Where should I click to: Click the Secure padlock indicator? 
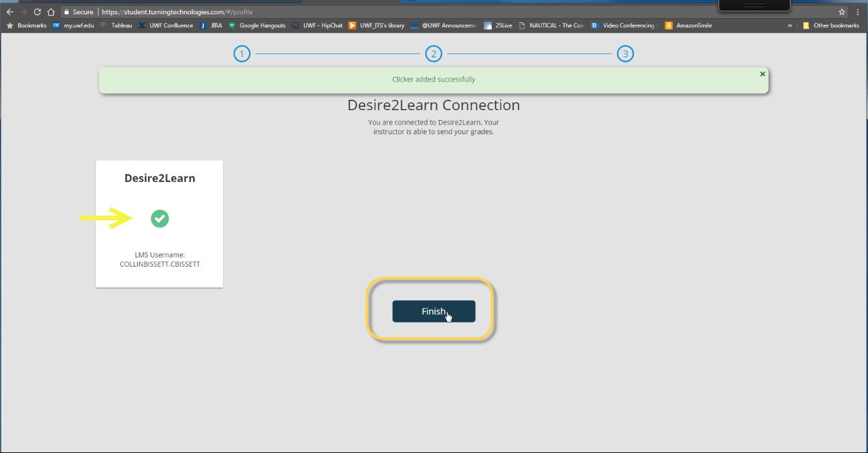(x=78, y=12)
